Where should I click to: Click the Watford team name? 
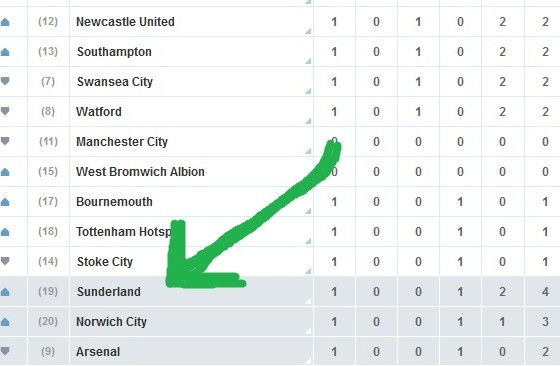[99, 112]
